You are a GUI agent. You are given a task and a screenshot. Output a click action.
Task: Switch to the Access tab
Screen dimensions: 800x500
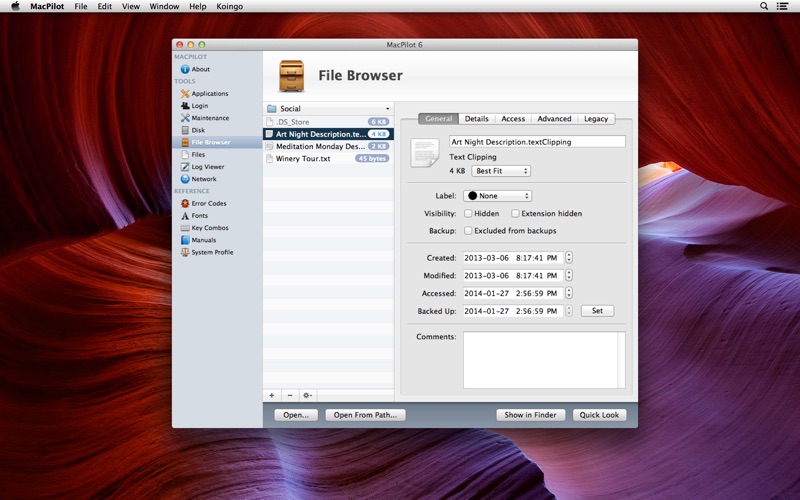click(513, 119)
